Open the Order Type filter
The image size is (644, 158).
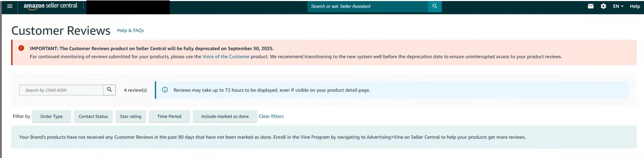coord(51,117)
